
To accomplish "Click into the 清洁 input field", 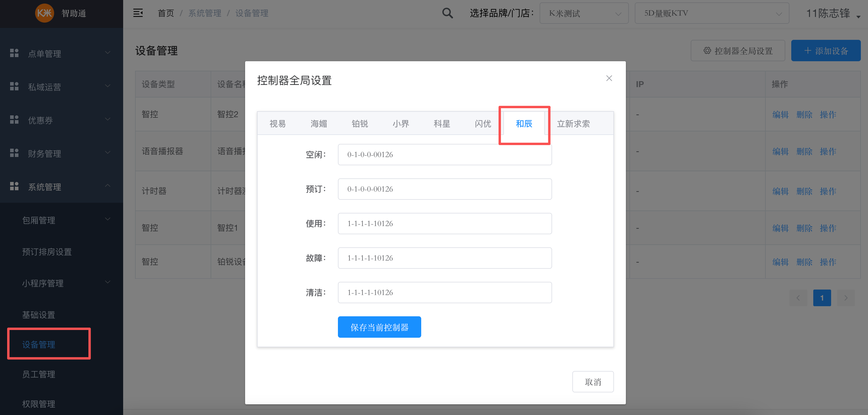I will (x=445, y=293).
